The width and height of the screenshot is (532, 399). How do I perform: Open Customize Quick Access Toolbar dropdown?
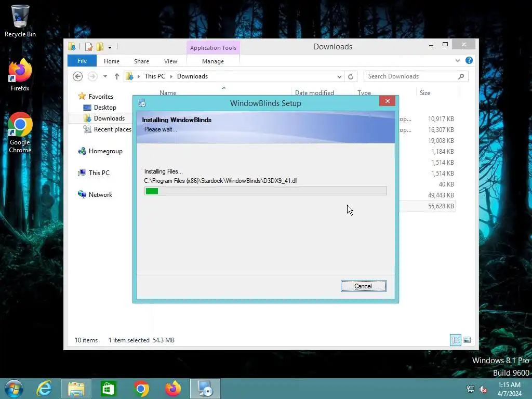(x=110, y=47)
